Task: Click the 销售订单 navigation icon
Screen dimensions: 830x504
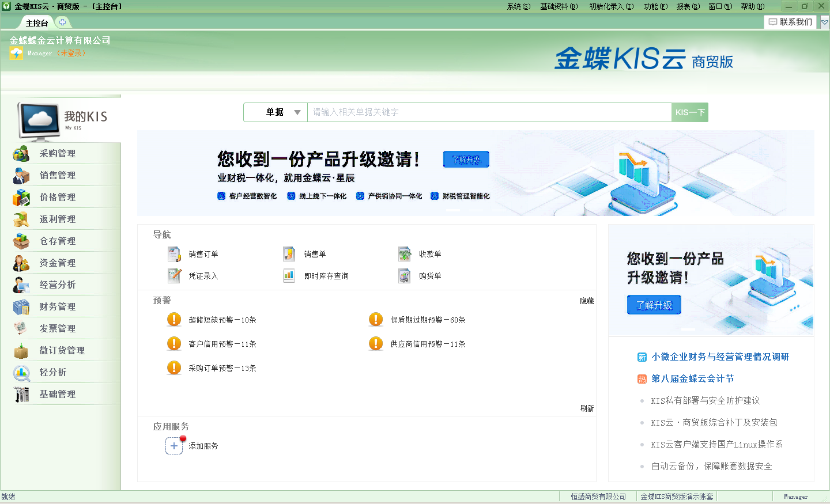Action: [174, 254]
